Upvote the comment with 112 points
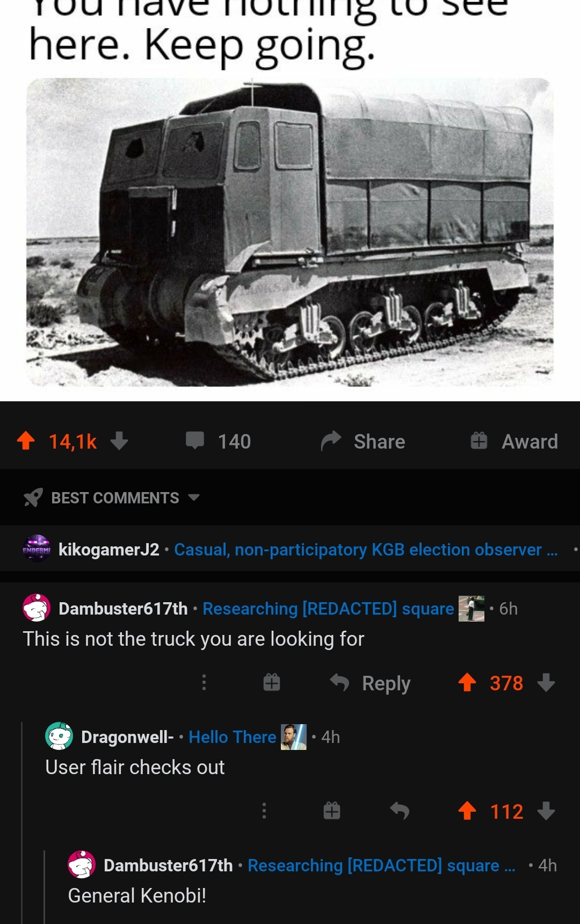 (467, 811)
